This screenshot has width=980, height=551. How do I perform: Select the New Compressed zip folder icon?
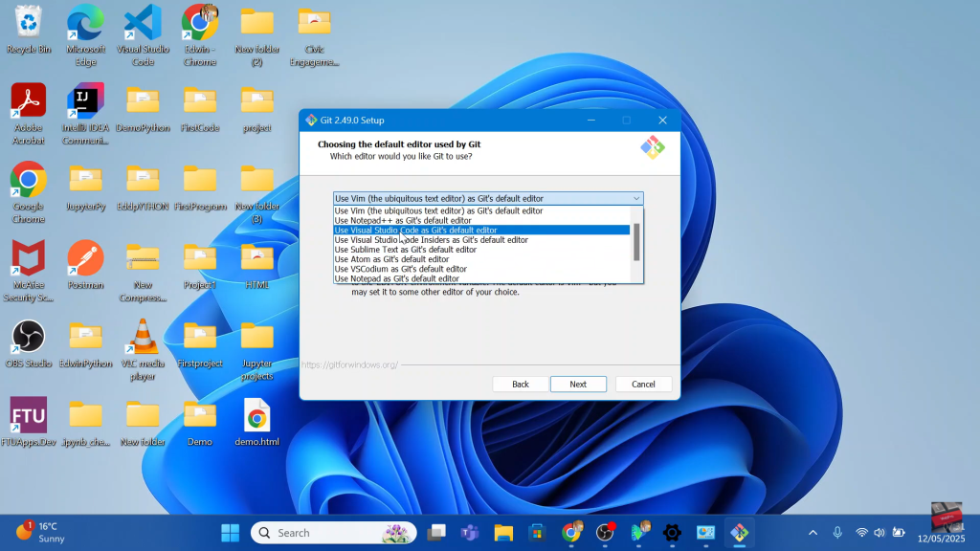click(143, 271)
